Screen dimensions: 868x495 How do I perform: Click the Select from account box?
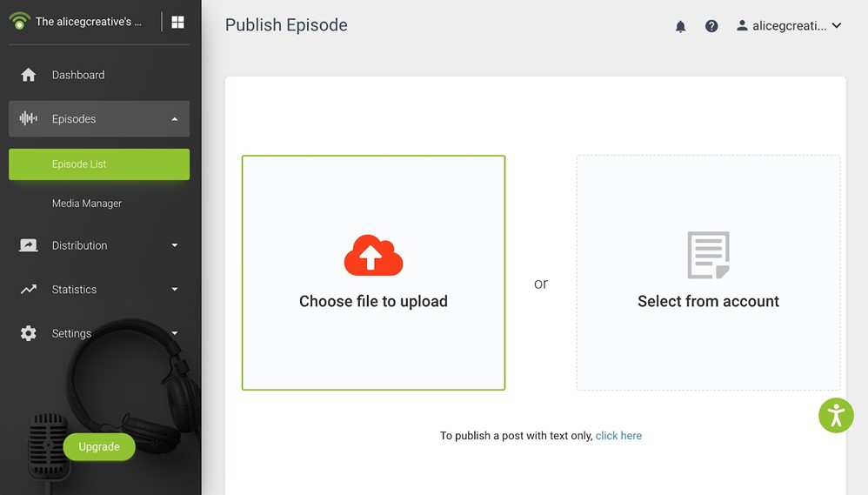coord(708,272)
